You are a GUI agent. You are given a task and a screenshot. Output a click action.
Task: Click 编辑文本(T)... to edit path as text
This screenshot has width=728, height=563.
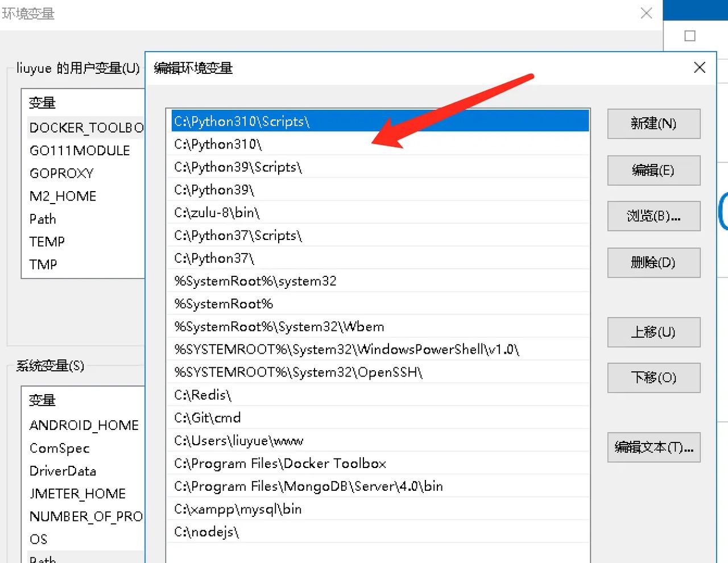[x=653, y=448]
